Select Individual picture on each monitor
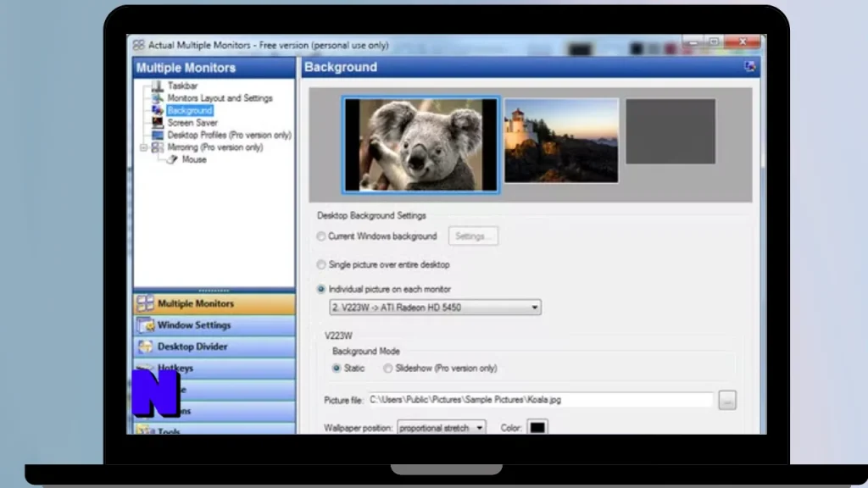The image size is (868, 488). (321, 289)
